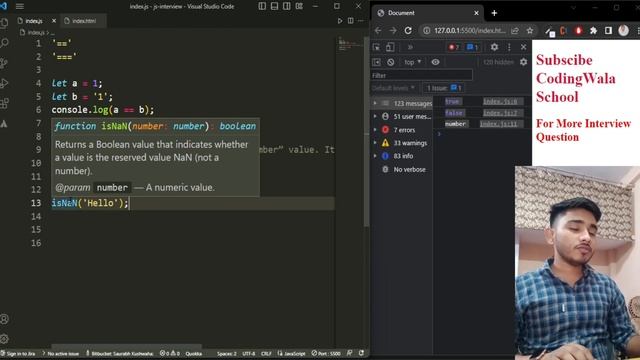Open feedback icon in VS Code status bar
This screenshot has width=640, height=360.
click(x=349, y=353)
